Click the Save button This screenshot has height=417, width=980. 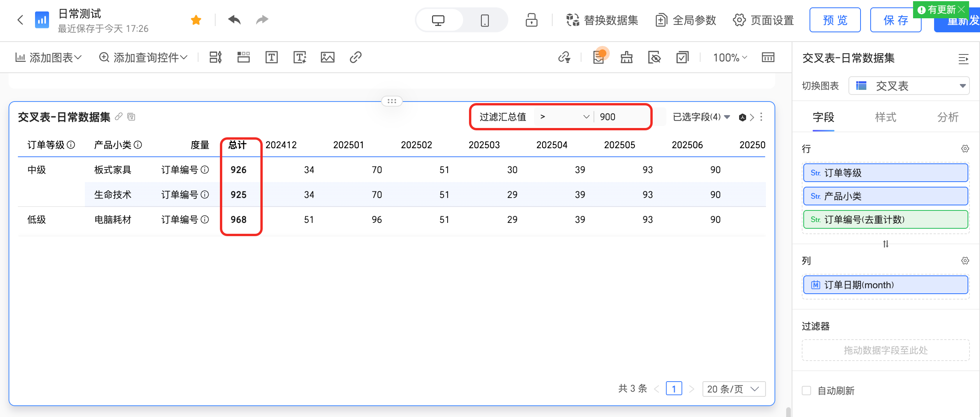895,20
